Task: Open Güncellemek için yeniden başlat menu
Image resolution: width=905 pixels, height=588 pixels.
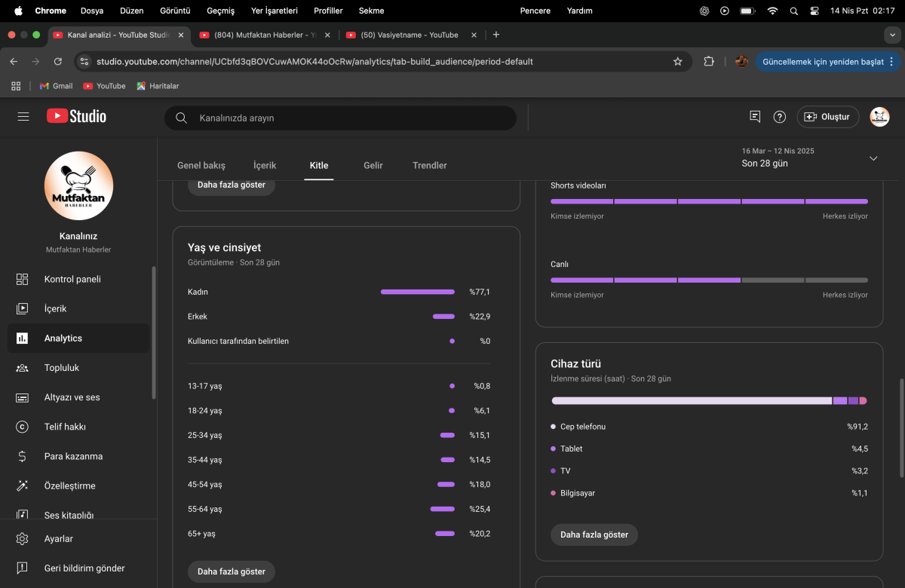Action: (x=827, y=62)
